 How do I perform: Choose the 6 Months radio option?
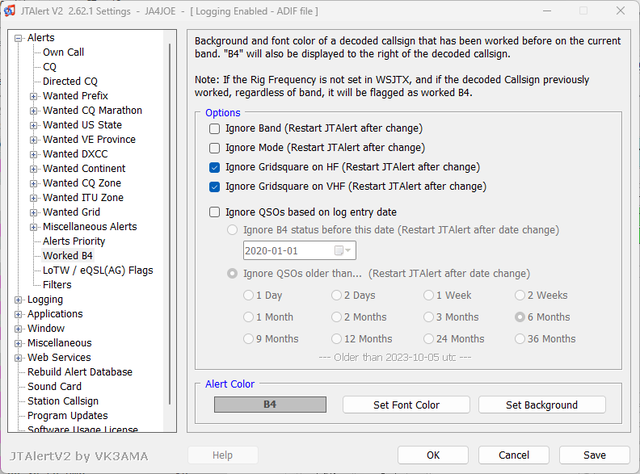pyautogui.click(x=520, y=317)
